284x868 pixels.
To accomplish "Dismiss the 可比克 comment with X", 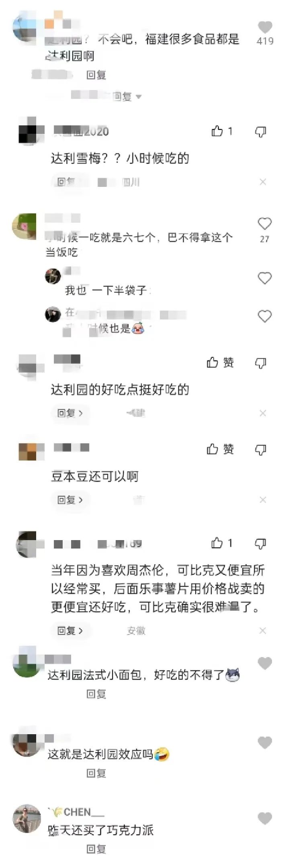I will 263,631.
